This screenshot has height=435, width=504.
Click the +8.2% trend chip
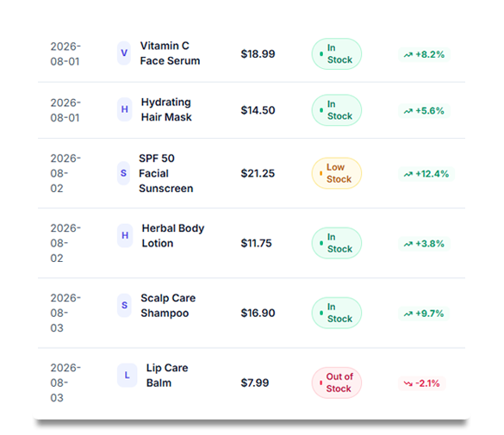click(x=424, y=54)
